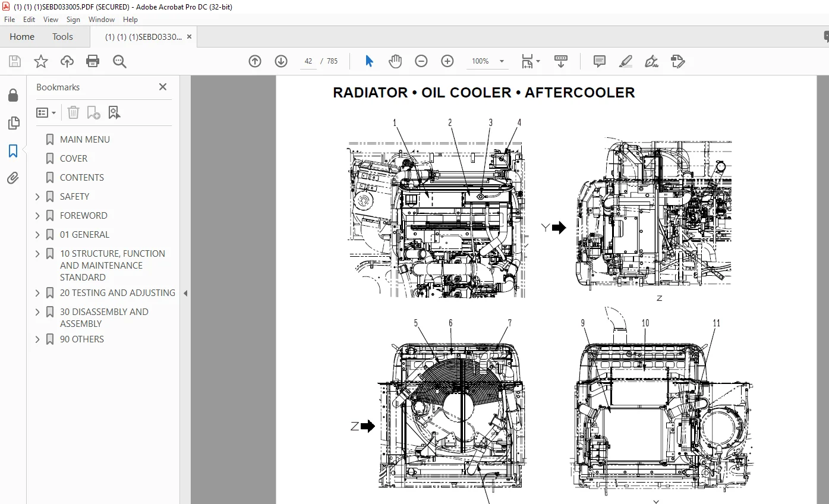Go to the previous page with the arrow icon
The width and height of the screenshot is (829, 504).
[255, 61]
